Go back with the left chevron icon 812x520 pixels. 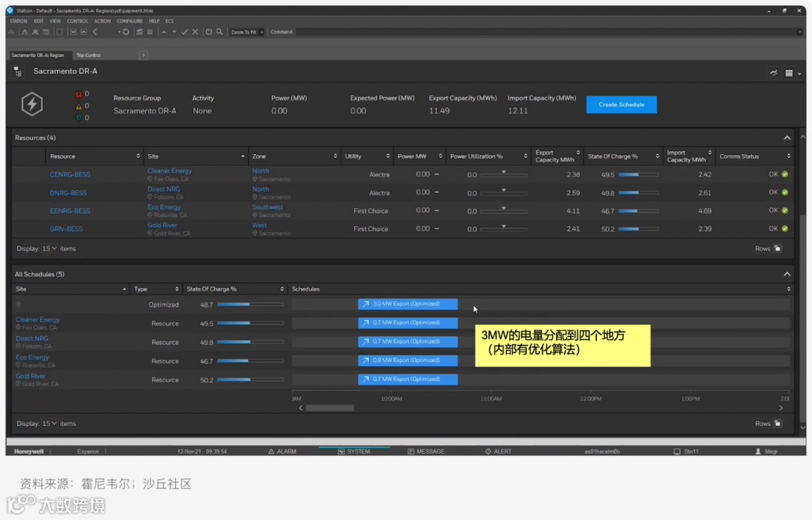point(95,32)
